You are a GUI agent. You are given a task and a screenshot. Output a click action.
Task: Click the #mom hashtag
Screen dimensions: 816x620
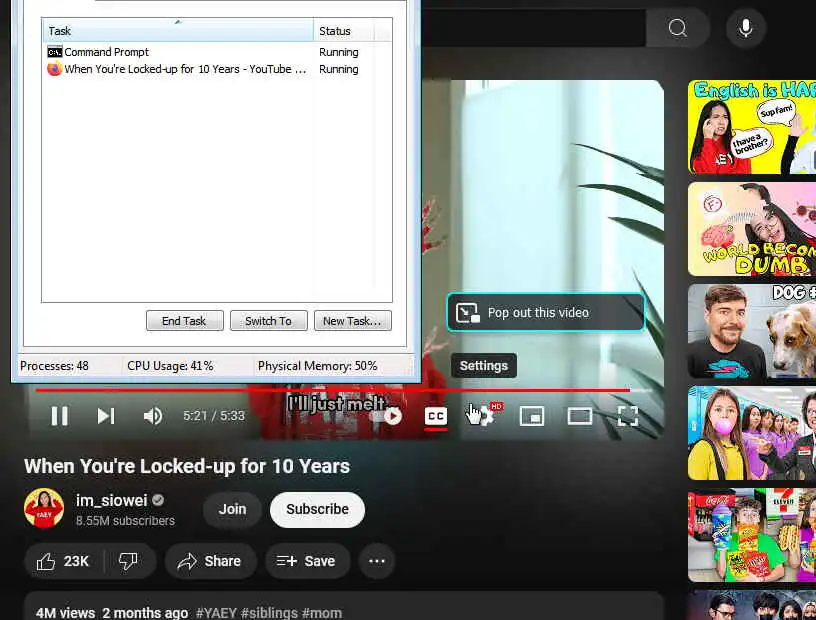pos(321,613)
